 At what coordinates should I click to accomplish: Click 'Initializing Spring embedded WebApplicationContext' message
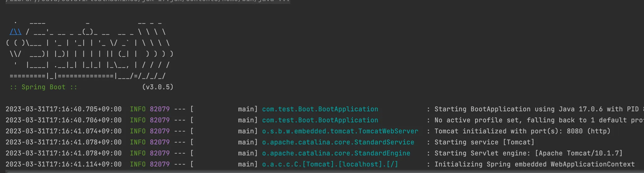click(535, 164)
